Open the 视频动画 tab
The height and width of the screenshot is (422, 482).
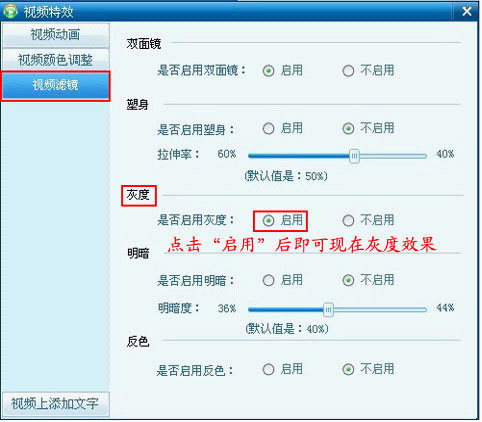click(x=56, y=35)
